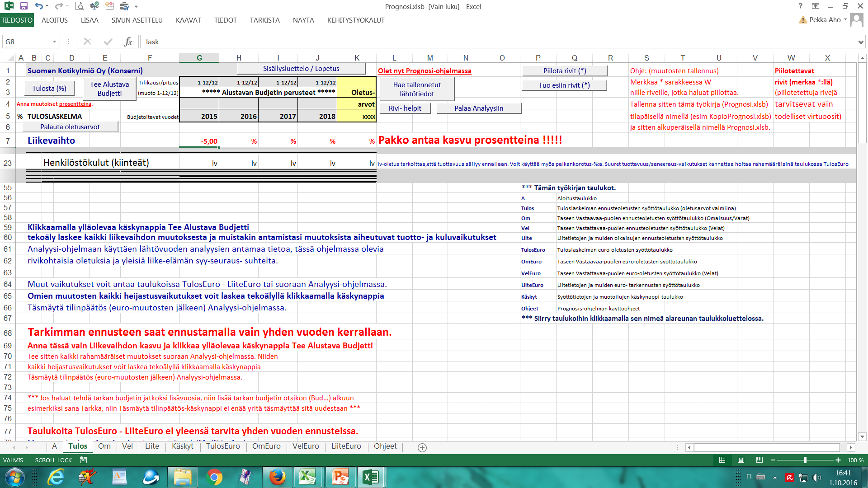
Task: Switch to the Käskyt sheet tab
Action: [x=183, y=446]
